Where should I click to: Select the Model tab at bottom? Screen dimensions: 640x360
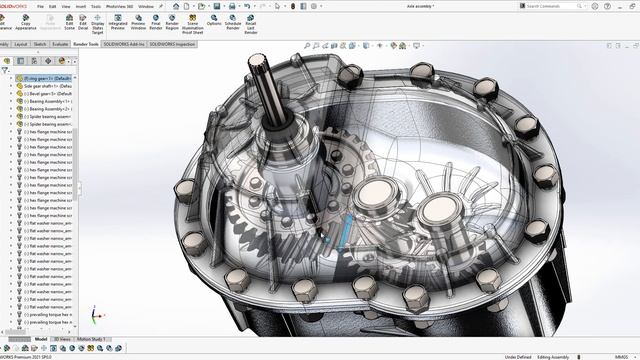tap(41, 339)
